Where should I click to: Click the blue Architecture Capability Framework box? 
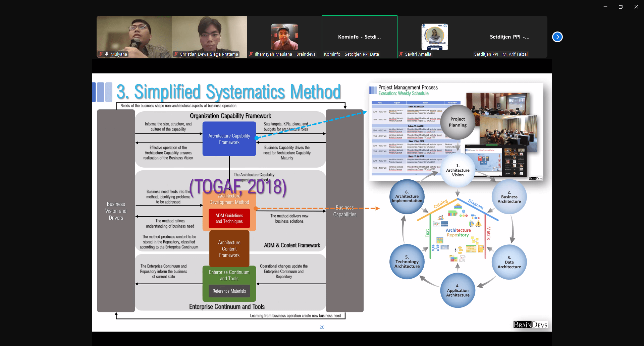[229, 139]
